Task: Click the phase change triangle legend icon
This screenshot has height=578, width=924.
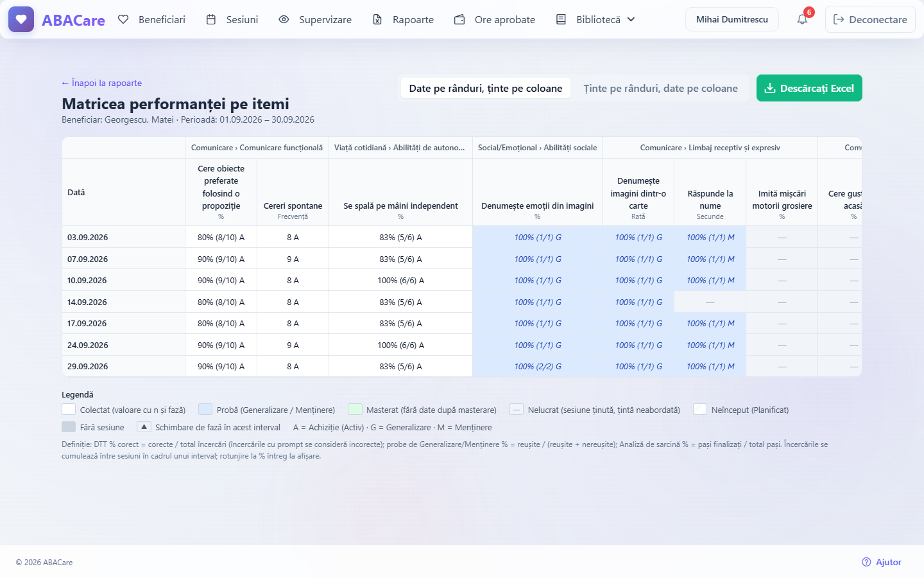Action: 144,427
